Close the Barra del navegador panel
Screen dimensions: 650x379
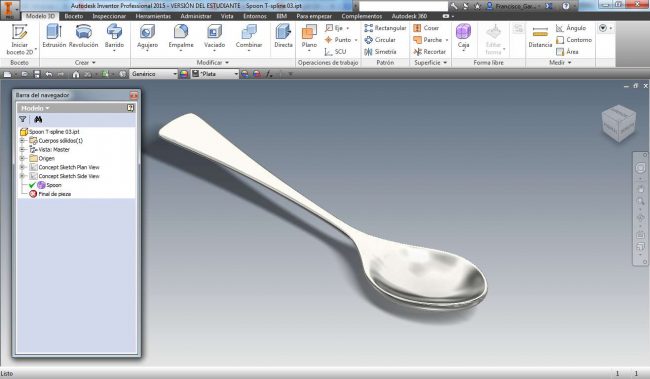pyautogui.click(x=133, y=95)
